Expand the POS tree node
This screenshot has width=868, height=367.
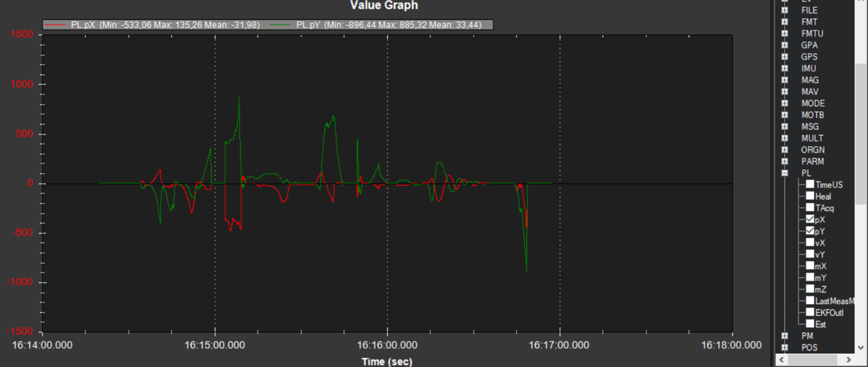pos(784,347)
